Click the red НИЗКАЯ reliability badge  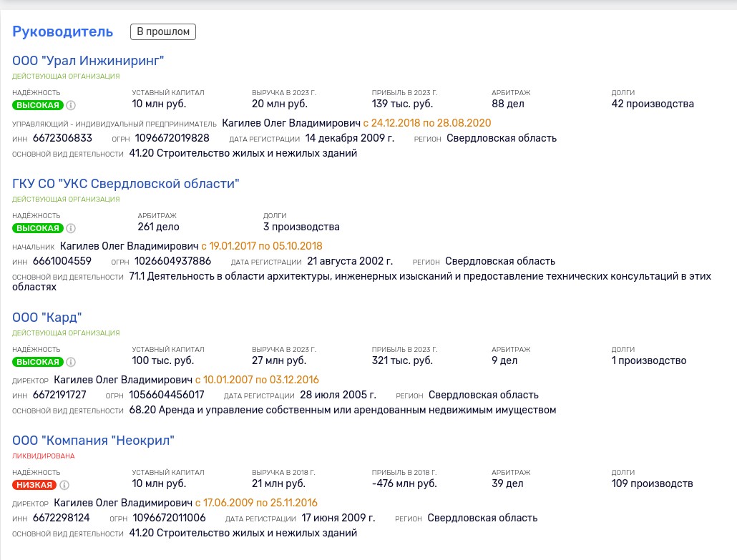(x=34, y=485)
